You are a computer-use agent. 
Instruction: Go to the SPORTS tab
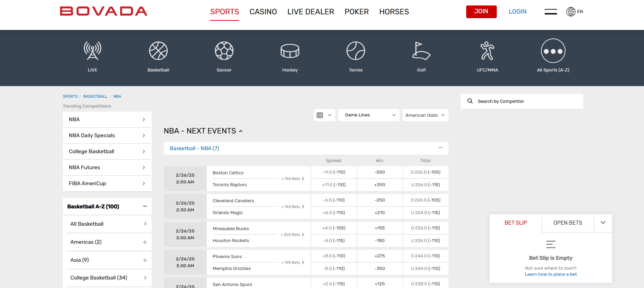tap(224, 12)
